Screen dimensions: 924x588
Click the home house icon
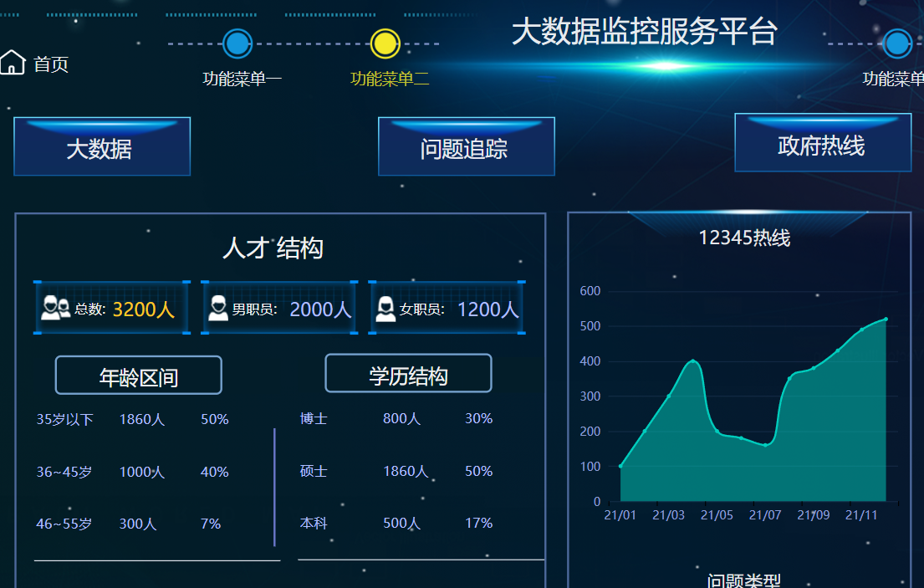click(13, 62)
